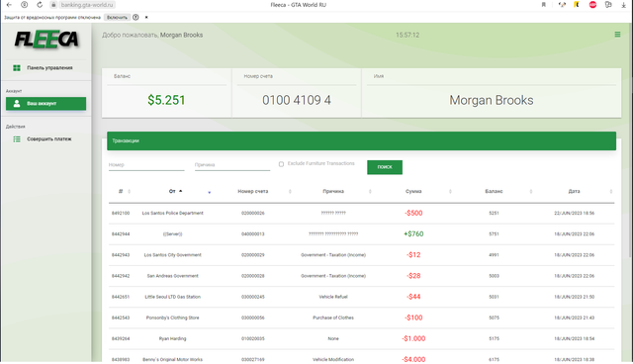Click the date 22/JUN/2023 18:56
The width and height of the screenshot is (633, 364).
(x=574, y=213)
